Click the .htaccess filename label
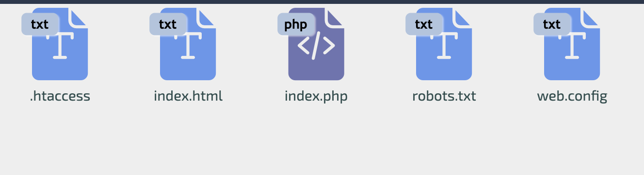This screenshot has height=175, width=644. [x=60, y=96]
